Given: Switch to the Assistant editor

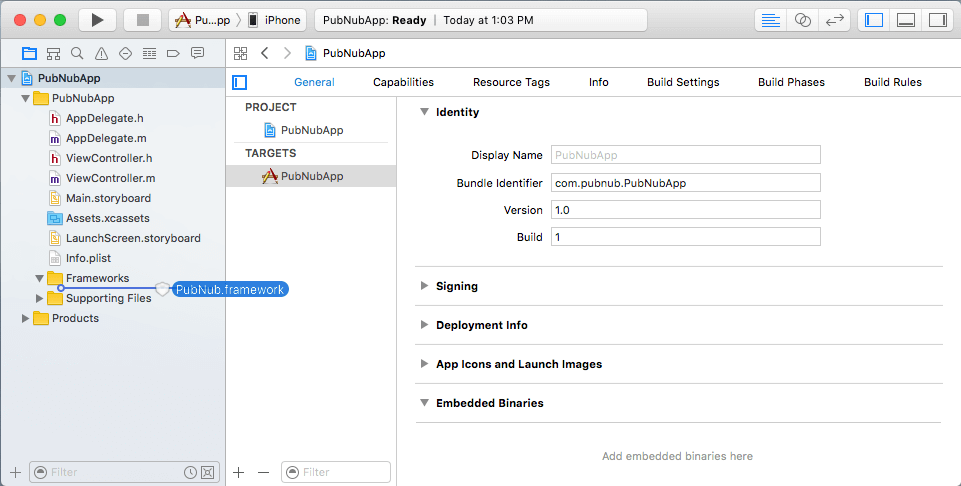Looking at the screenshot, I should [x=802, y=20].
